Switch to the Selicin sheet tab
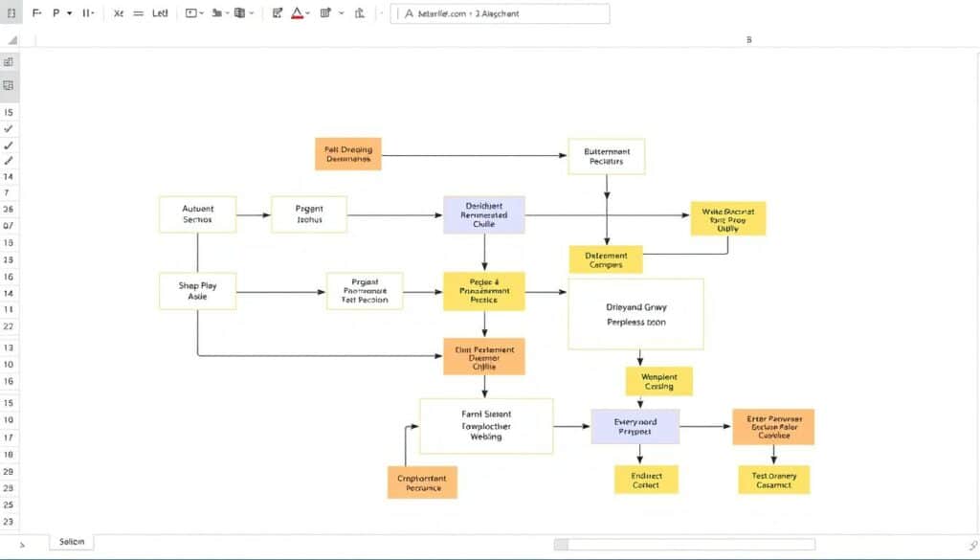The width and height of the screenshot is (980, 560). coord(71,542)
